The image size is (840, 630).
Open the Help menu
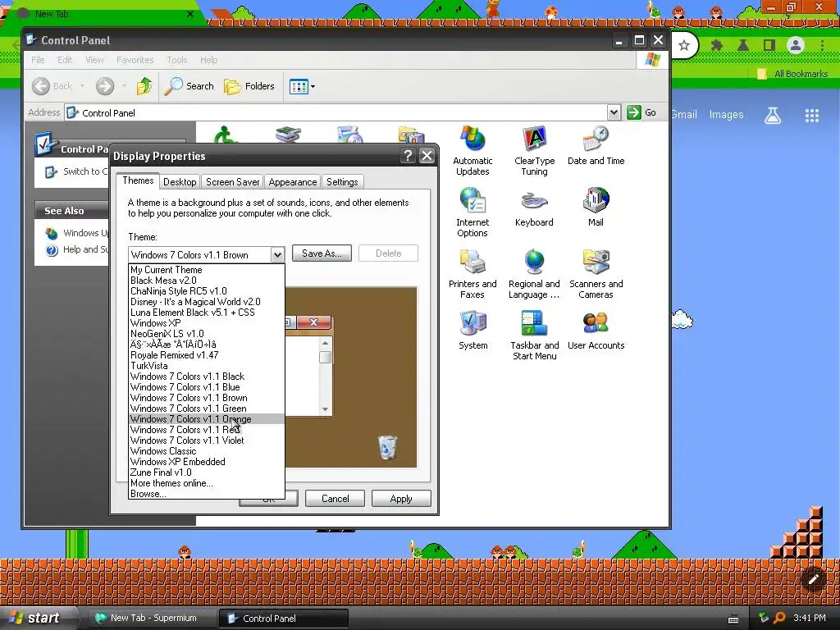click(209, 60)
